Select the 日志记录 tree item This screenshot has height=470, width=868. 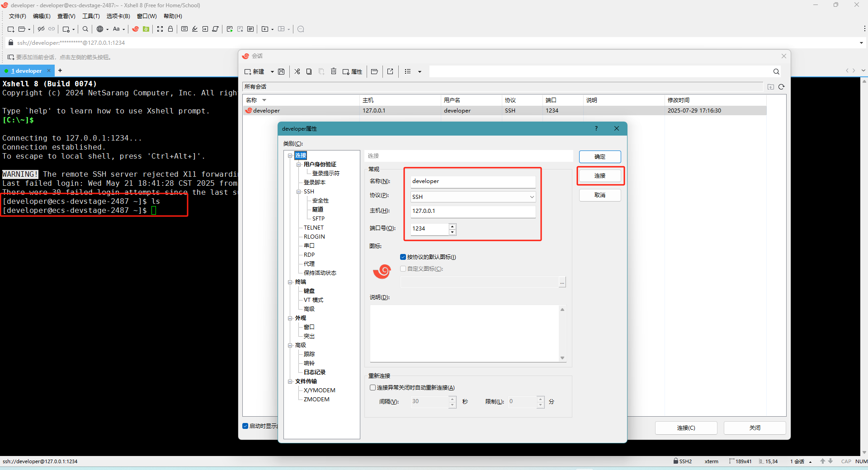pos(315,372)
